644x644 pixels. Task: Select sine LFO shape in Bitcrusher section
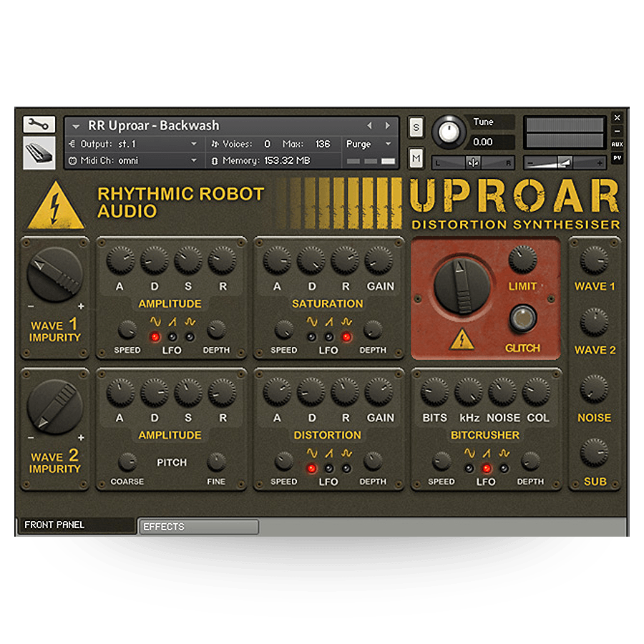click(469, 453)
